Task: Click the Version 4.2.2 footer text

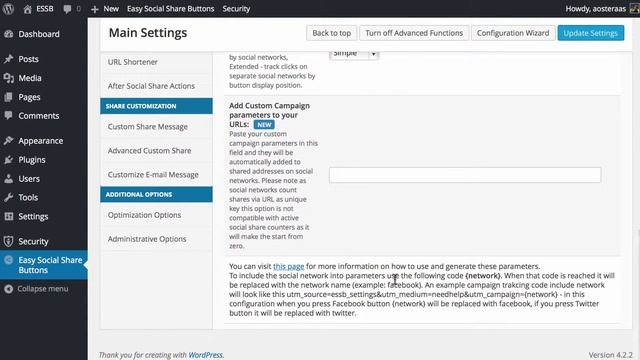Action: pyautogui.click(x=610, y=355)
